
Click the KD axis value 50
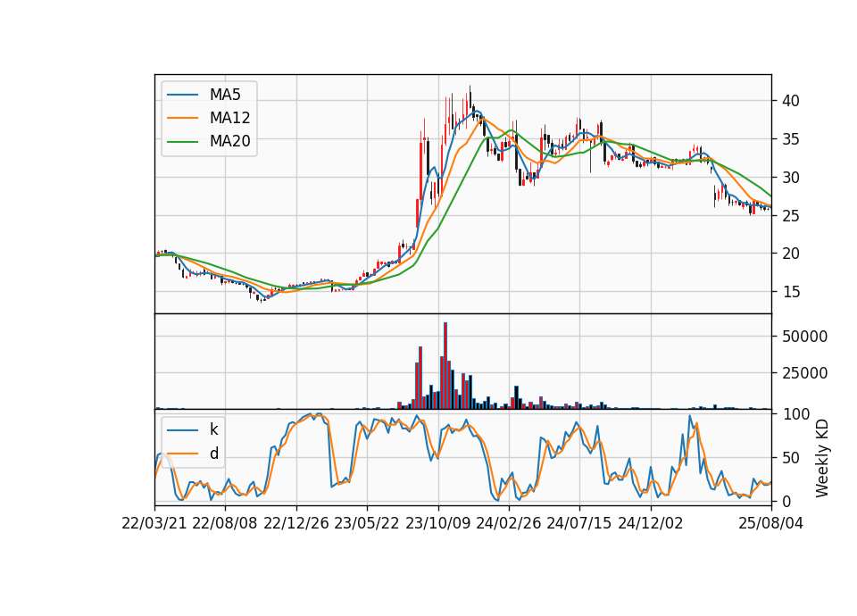tap(791, 458)
